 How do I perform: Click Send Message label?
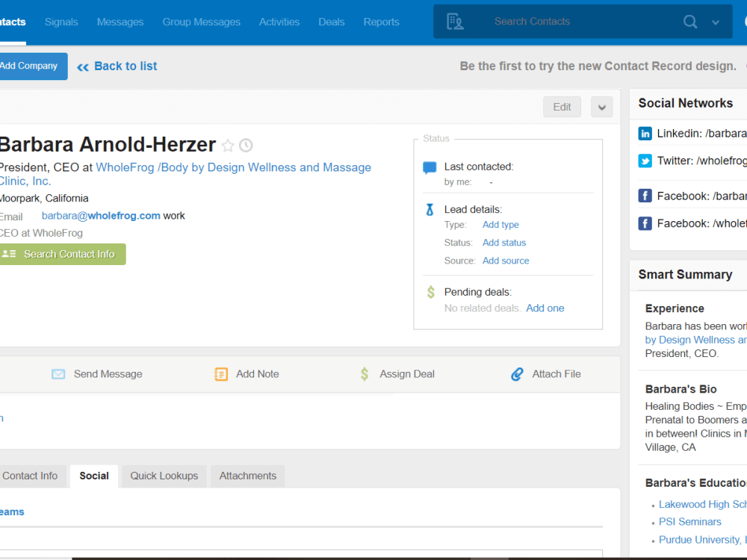point(108,374)
